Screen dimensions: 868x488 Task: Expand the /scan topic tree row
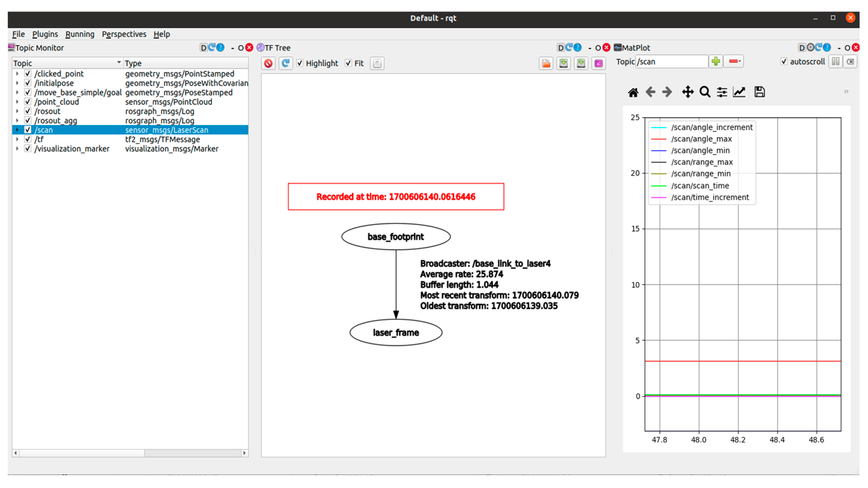[x=17, y=130]
